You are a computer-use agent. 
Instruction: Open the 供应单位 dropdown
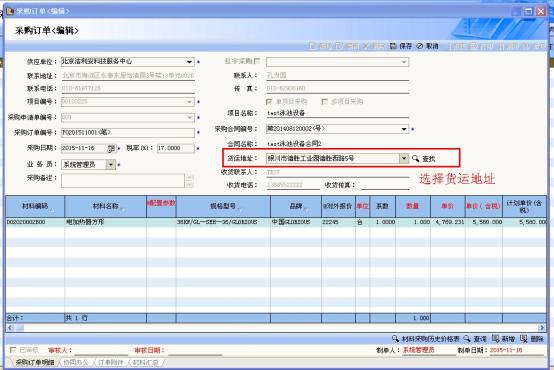pos(189,62)
